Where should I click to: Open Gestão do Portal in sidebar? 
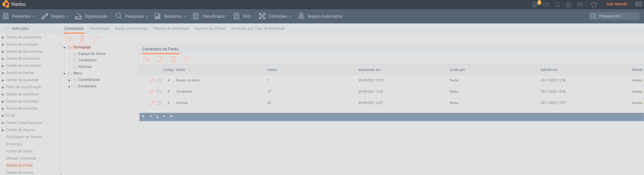19,165
